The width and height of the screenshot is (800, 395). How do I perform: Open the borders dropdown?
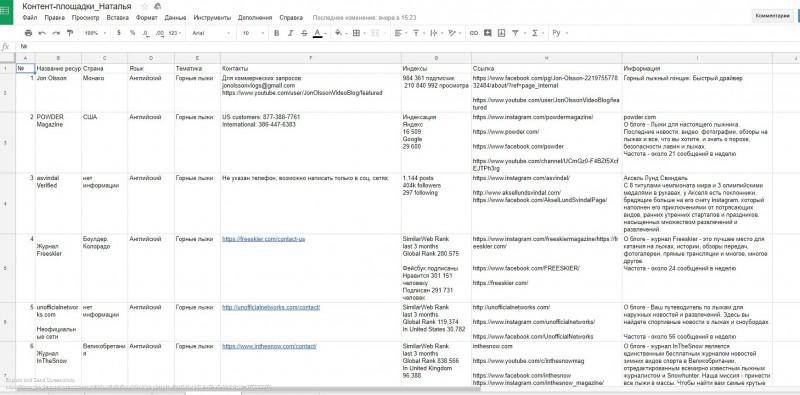(x=358, y=33)
